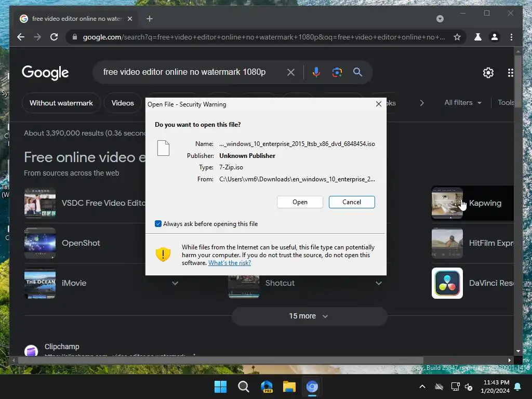Expand the iMovie entry chevron
Image resolution: width=532 pixels, height=399 pixels.
175,283
